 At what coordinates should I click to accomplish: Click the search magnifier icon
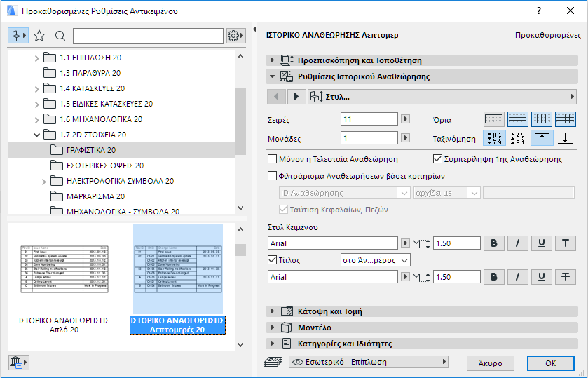coord(60,36)
